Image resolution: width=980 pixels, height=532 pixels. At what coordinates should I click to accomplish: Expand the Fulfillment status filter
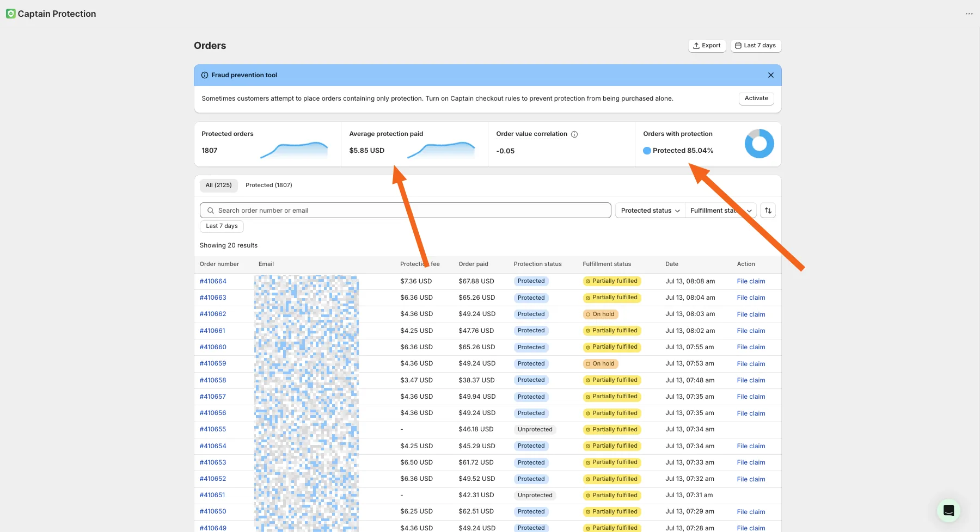tap(721, 211)
